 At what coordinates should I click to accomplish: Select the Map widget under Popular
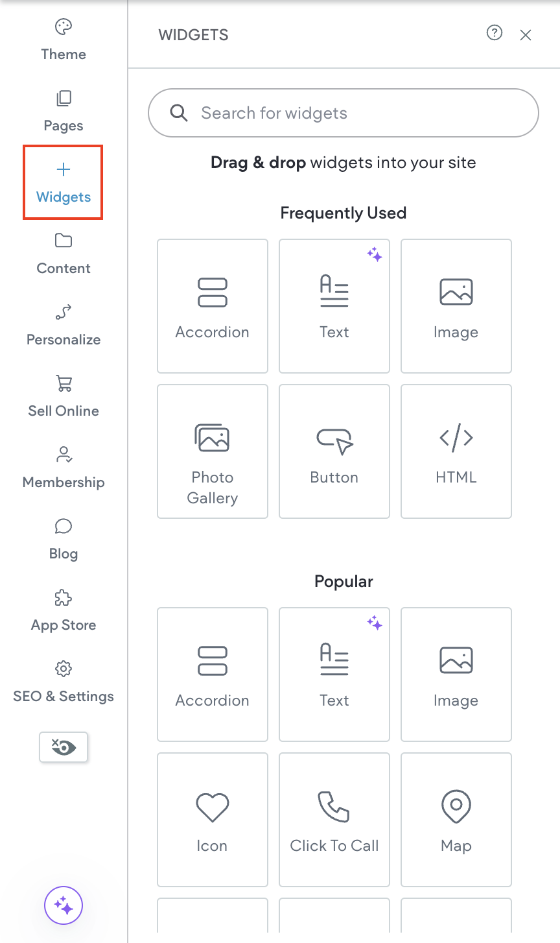coord(456,819)
